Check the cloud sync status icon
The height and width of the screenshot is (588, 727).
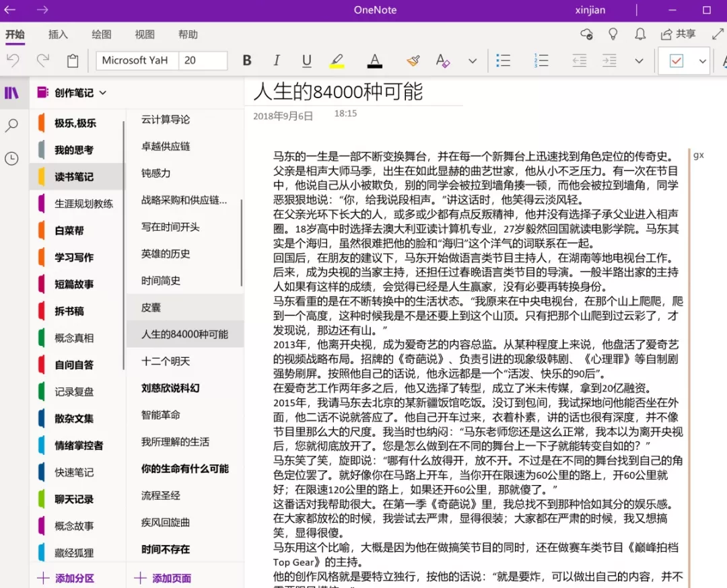pos(586,34)
